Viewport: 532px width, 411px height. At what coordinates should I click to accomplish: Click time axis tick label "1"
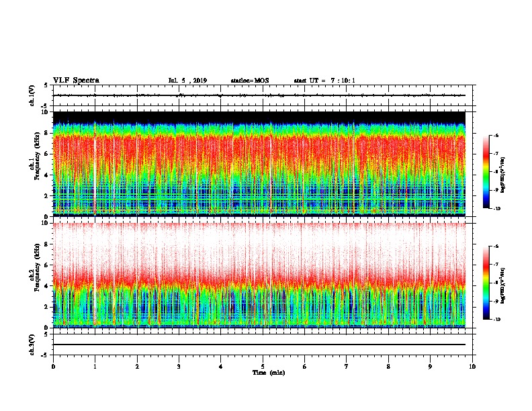(x=95, y=367)
